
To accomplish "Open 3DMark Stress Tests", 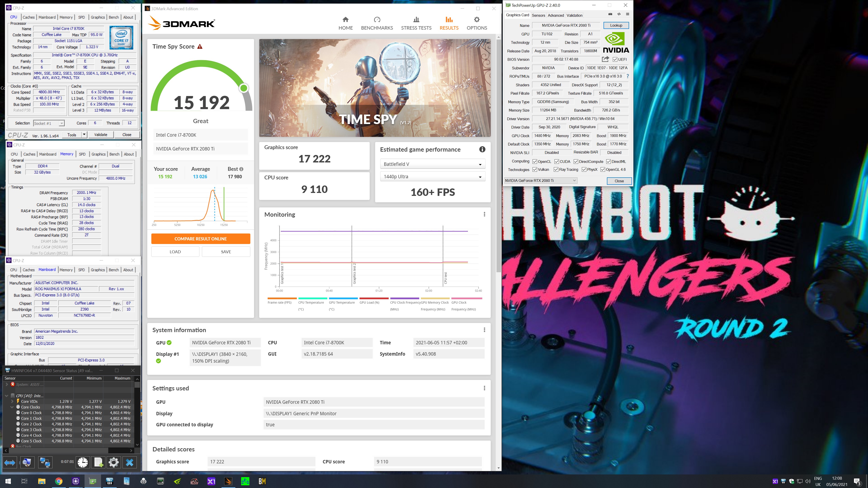I will pos(416,23).
